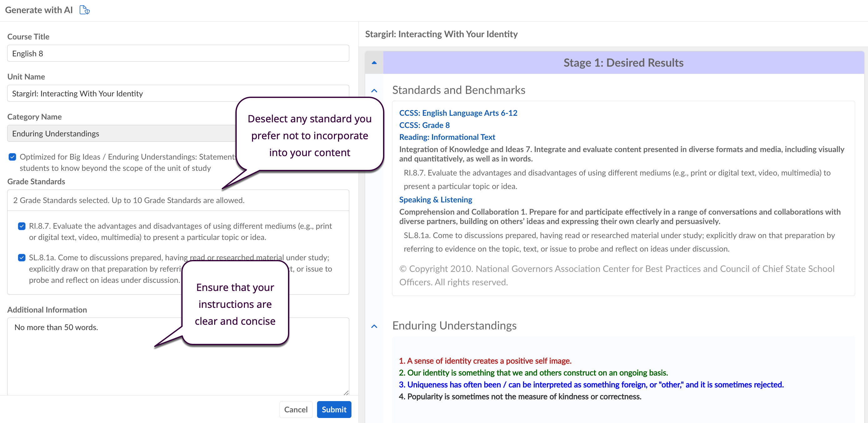Click the red enduring understanding about identity
This screenshot has height=423, width=868.
[485, 361]
